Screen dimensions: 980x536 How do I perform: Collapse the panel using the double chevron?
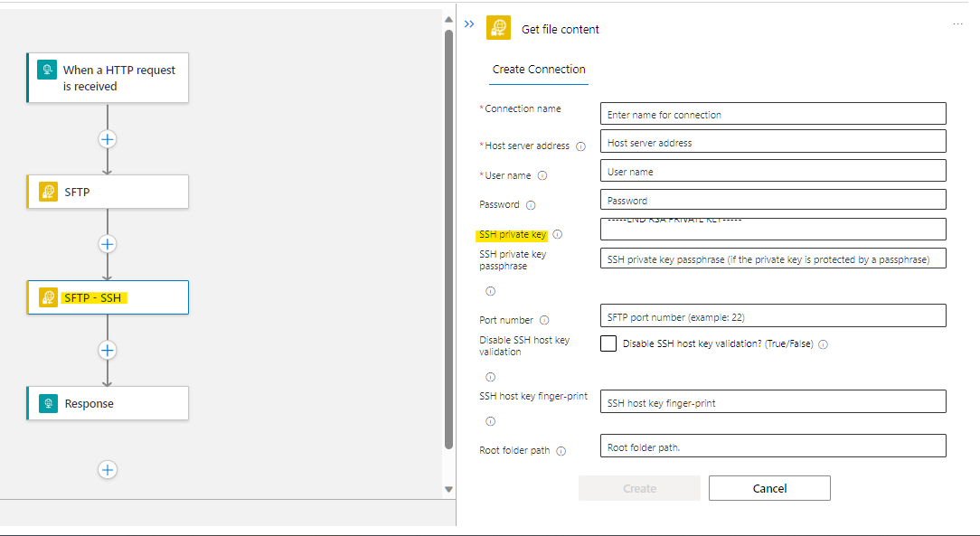tap(469, 25)
